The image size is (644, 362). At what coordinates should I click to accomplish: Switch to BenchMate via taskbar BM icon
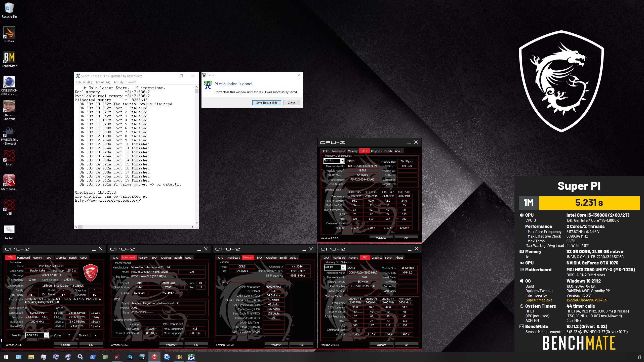point(179,357)
